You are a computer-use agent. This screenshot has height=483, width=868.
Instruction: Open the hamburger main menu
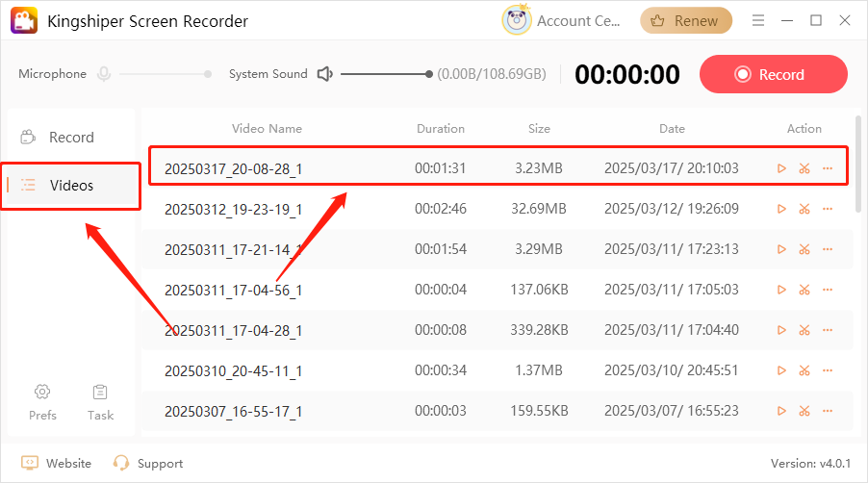pos(758,20)
